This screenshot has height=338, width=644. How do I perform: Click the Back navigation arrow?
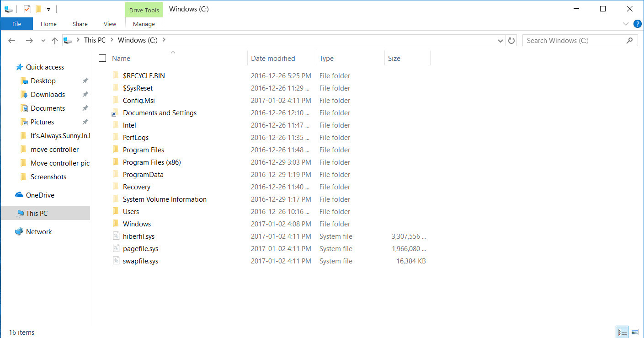pos(12,41)
